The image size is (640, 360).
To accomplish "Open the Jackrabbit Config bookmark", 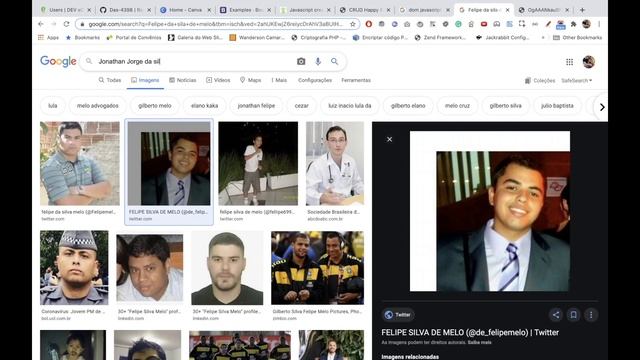I will (x=503, y=38).
